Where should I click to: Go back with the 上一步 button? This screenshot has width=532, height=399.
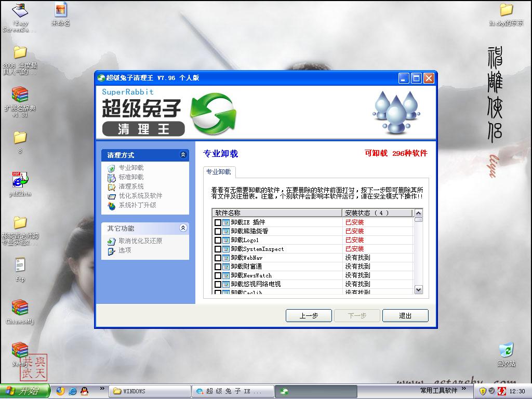coord(309,315)
